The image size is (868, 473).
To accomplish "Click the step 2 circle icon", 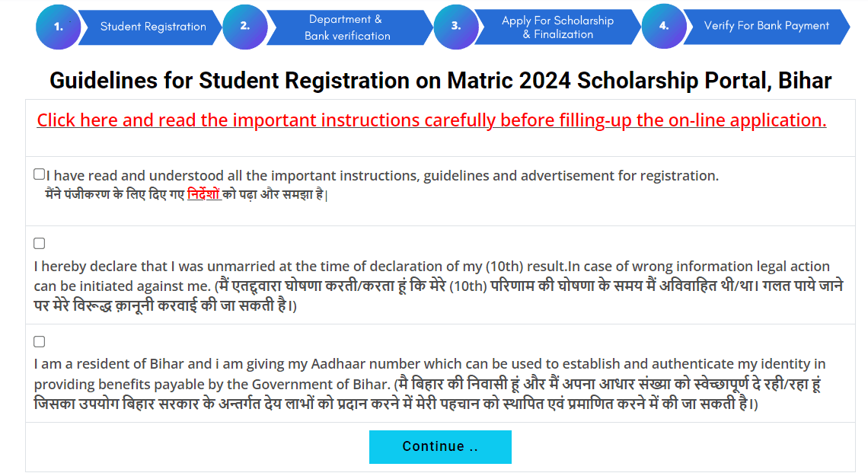I will (244, 26).
